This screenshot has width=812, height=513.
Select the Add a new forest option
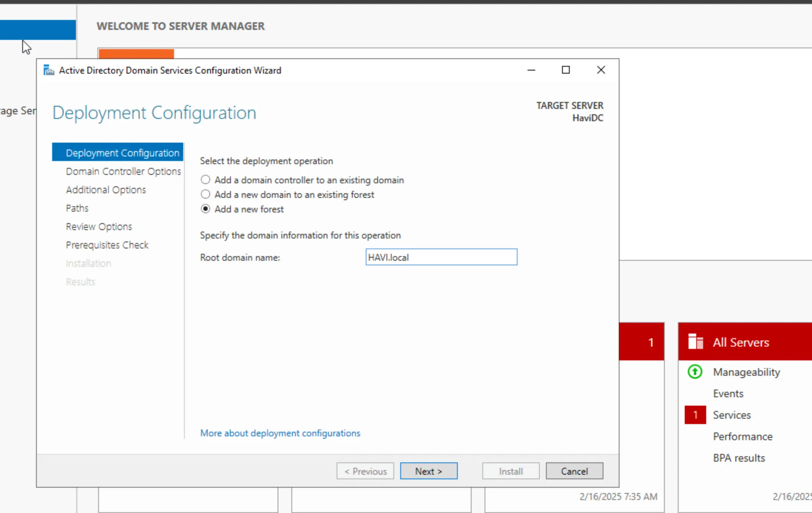pos(205,209)
